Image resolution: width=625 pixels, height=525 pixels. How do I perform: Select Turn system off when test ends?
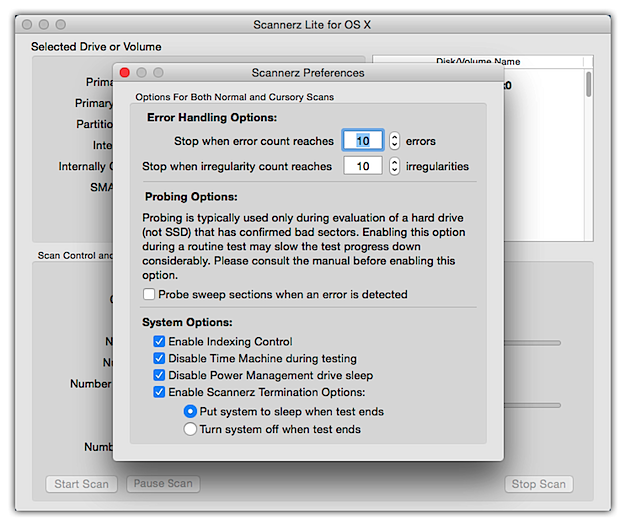pos(190,429)
